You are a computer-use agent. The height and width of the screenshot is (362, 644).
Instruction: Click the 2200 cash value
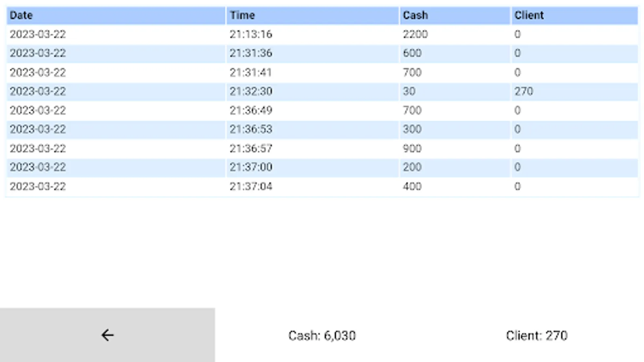(415, 34)
